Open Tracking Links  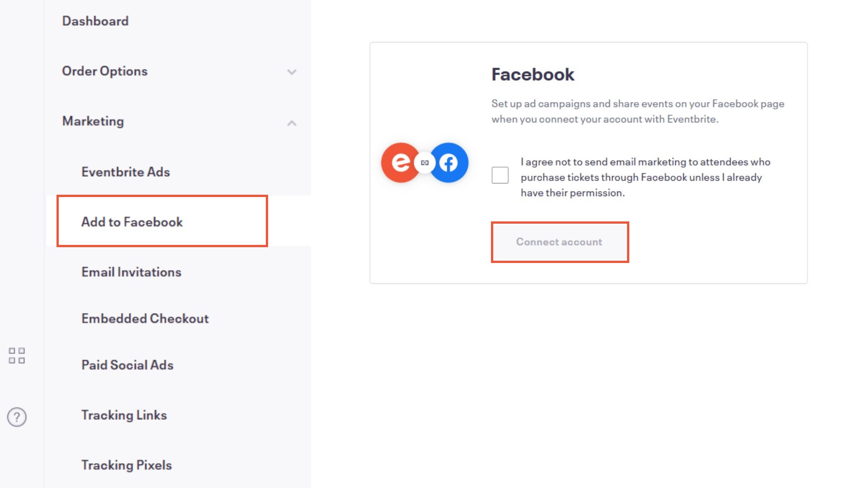(124, 415)
